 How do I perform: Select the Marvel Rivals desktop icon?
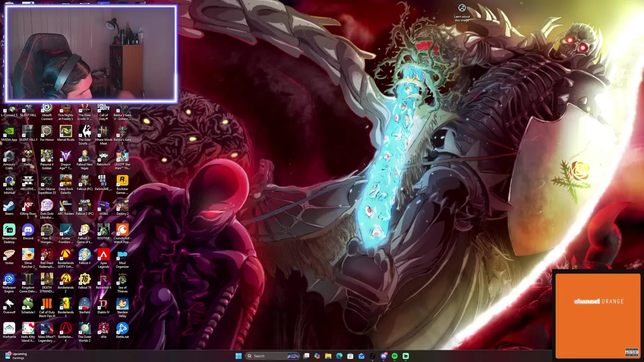tap(65, 134)
